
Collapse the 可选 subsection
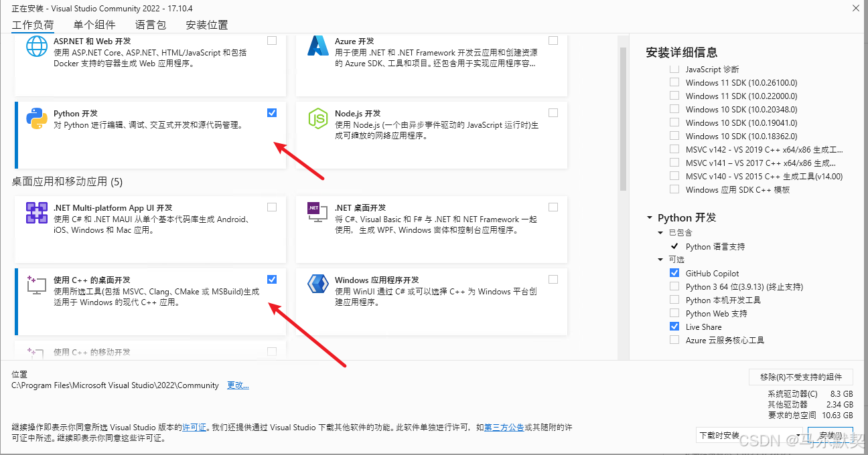[660, 260]
